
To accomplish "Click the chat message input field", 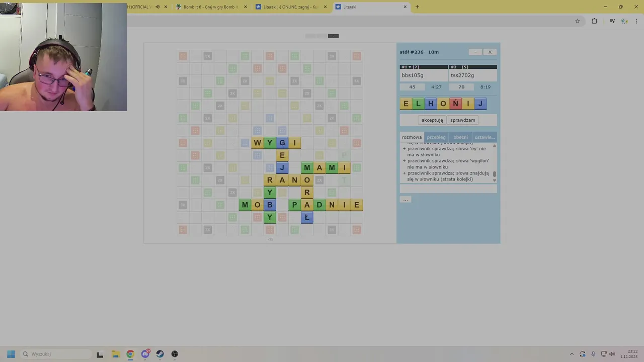I will point(448,189).
